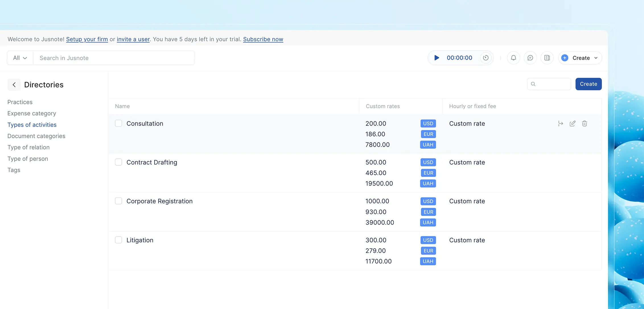Click the Name column header

(x=122, y=106)
